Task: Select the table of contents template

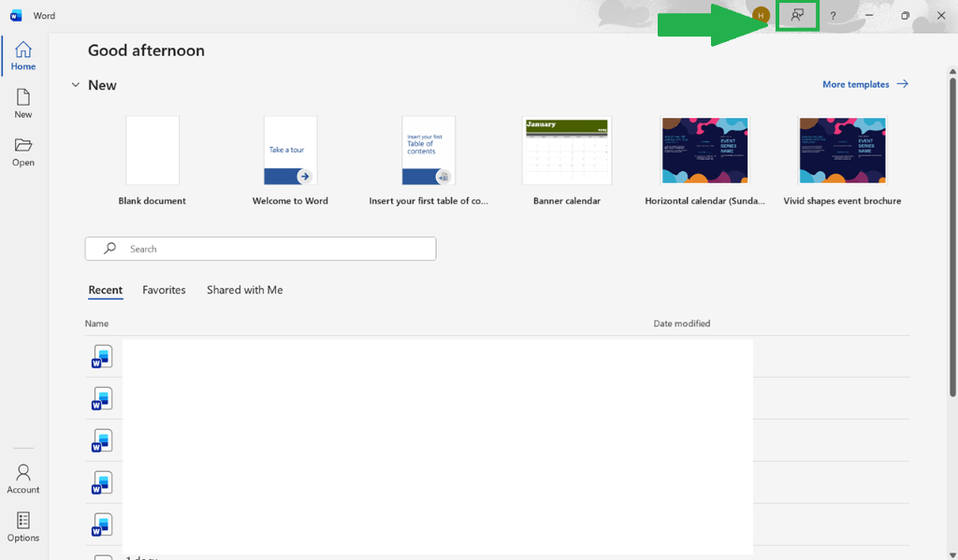Action: (x=428, y=161)
